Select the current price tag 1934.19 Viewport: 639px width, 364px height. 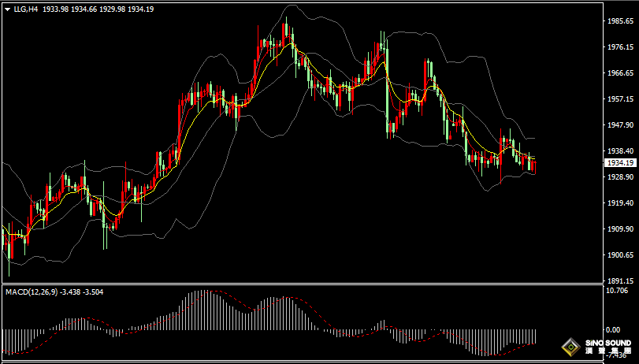tap(617, 162)
